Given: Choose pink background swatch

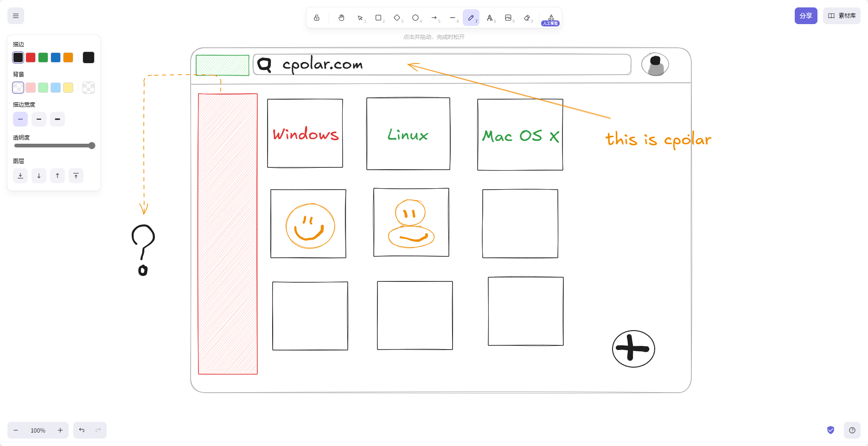Looking at the screenshot, I should [x=31, y=88].
